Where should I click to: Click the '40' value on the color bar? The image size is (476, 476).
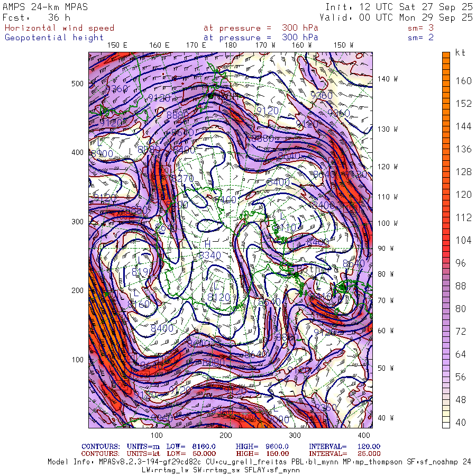click(x=461, y=423)
